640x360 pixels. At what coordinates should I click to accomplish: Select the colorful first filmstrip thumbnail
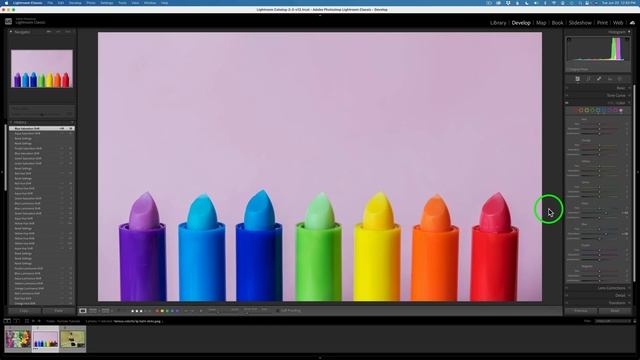point(18,338)
